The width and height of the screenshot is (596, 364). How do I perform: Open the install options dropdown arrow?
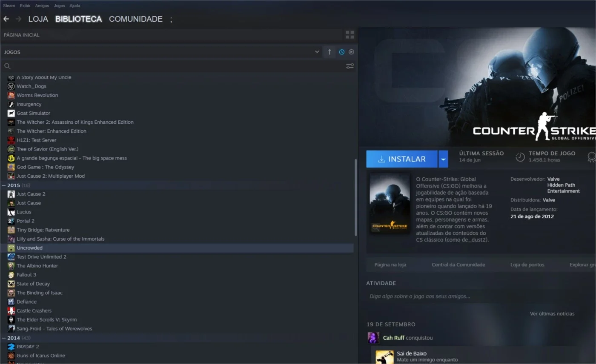443,159
